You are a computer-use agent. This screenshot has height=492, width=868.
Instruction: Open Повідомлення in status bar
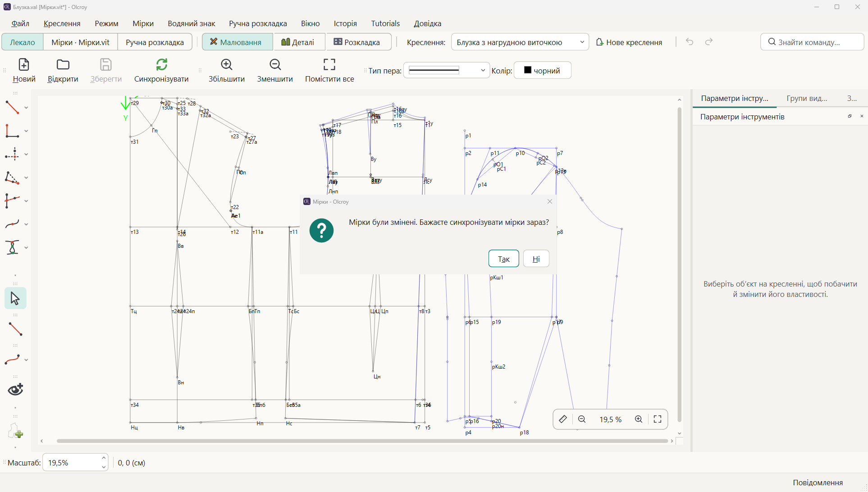coord(818,483)
